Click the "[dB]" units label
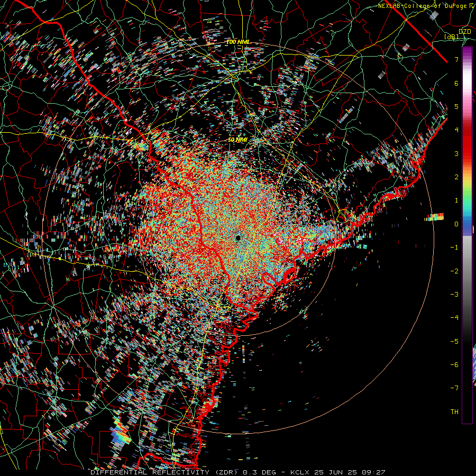Screen dimensions: 476x476 [452, 36]
